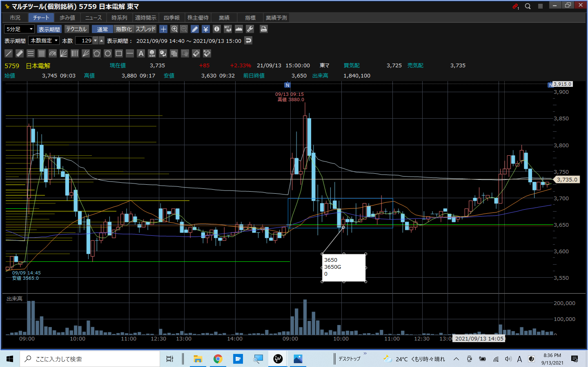
Task: Select the icon stamp tool
Action: [152, 53]
